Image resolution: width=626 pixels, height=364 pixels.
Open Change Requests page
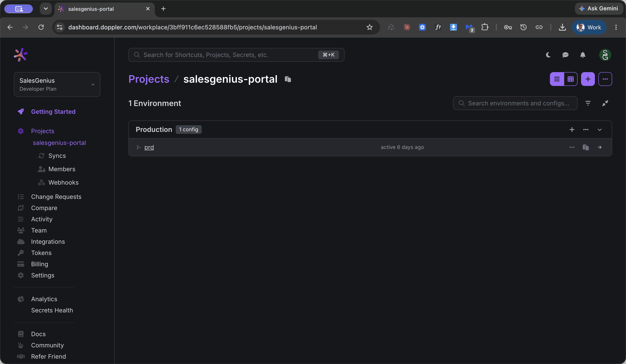click(x=56, y=197)
